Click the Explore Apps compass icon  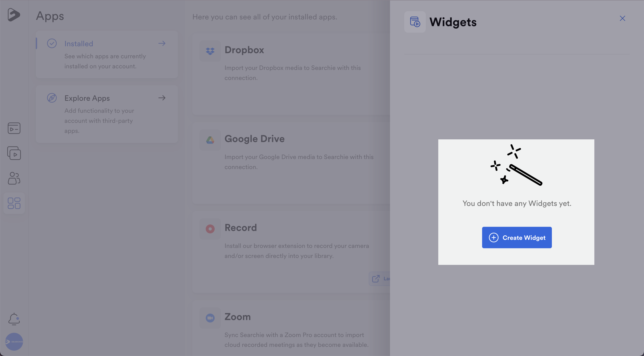coord(52,98)
